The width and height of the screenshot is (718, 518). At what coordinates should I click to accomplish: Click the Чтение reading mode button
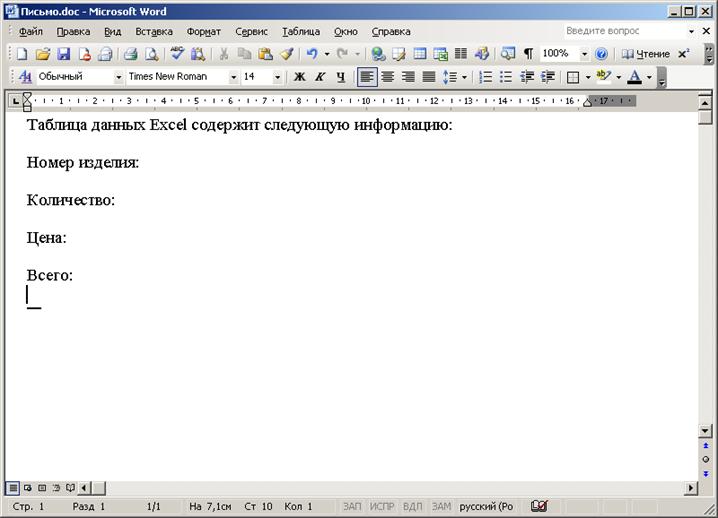click(645, 54)
